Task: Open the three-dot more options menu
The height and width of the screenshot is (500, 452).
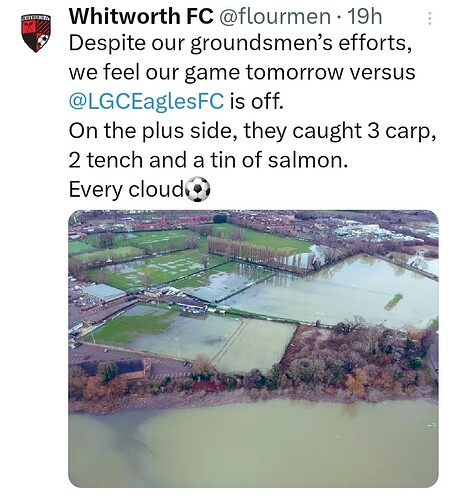Action: (429, 19)
